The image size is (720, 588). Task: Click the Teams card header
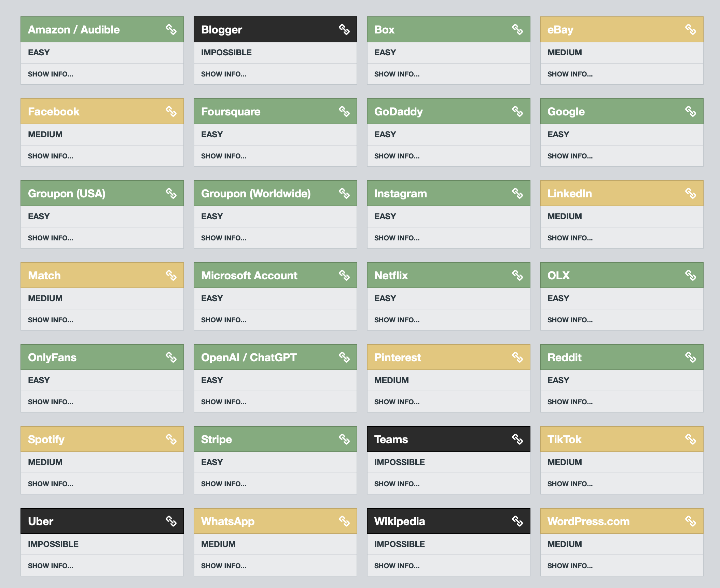click(391, 439)
